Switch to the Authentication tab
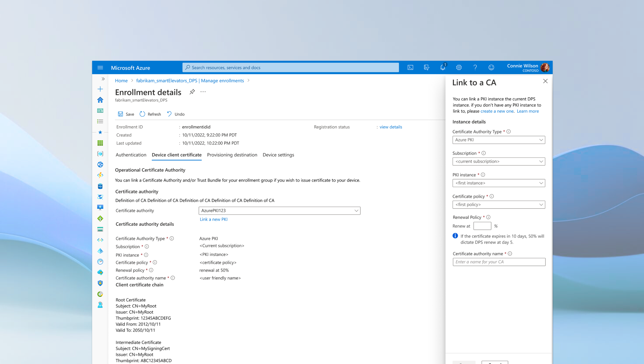This screenshot has width=644, height=364. [x=131, y=155]
